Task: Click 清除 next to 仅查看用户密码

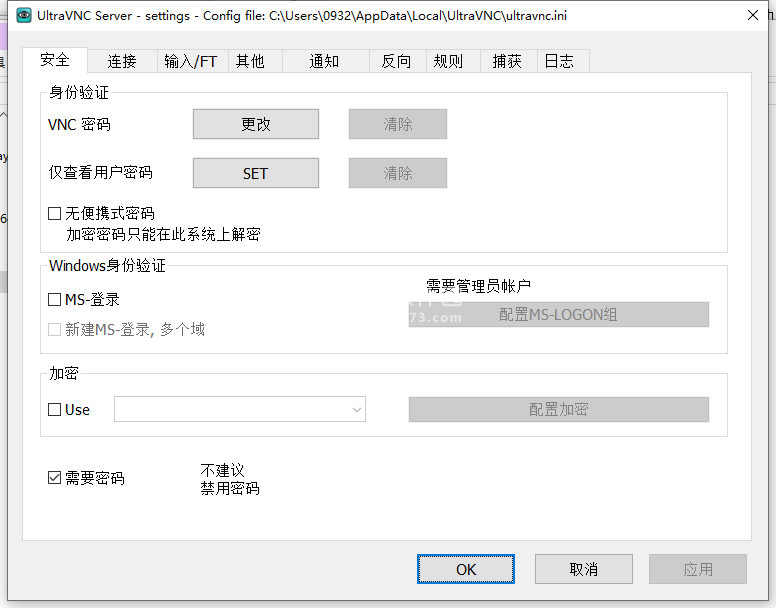Action: pos(398,173)
